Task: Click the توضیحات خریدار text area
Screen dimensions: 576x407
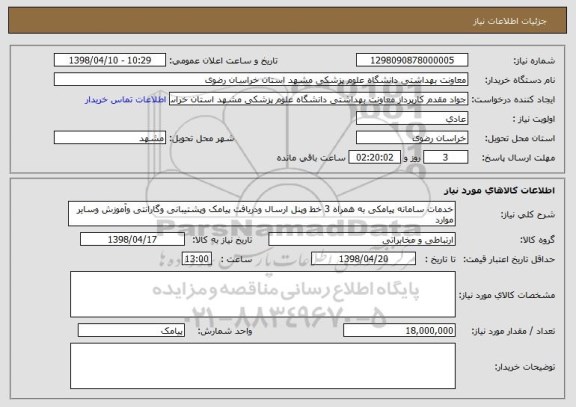Action: click(x=263, y=366)
